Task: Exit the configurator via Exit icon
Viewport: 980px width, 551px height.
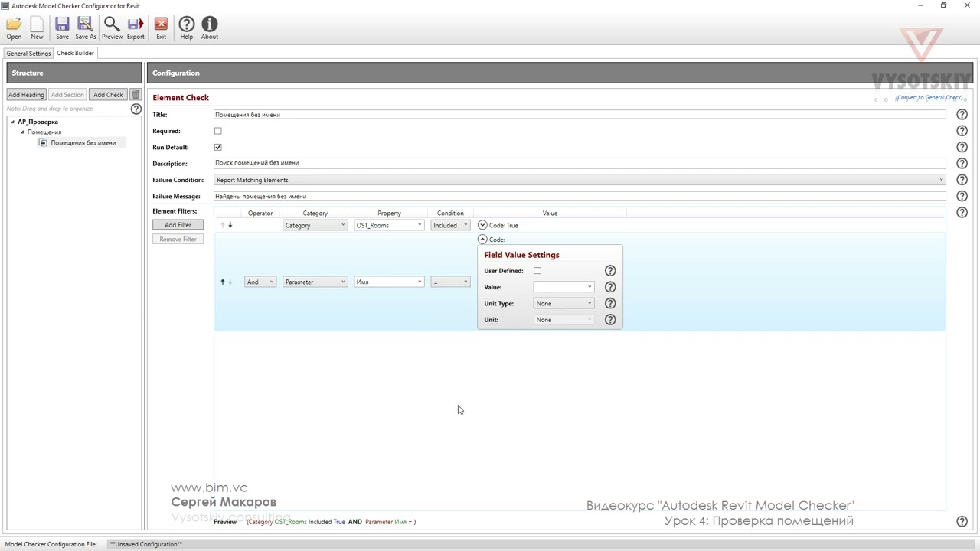Action: [x=161, y=28]
